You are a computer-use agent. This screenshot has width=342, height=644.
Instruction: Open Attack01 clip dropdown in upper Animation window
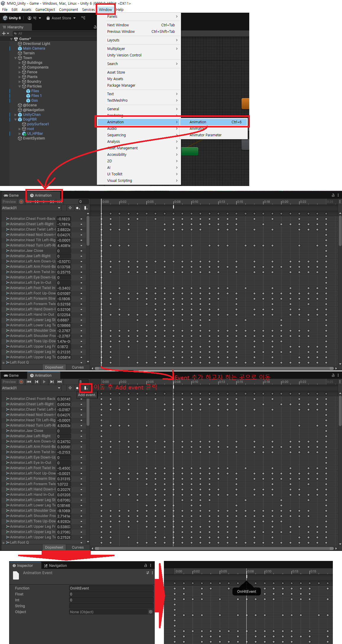click(x=31, y=208)
